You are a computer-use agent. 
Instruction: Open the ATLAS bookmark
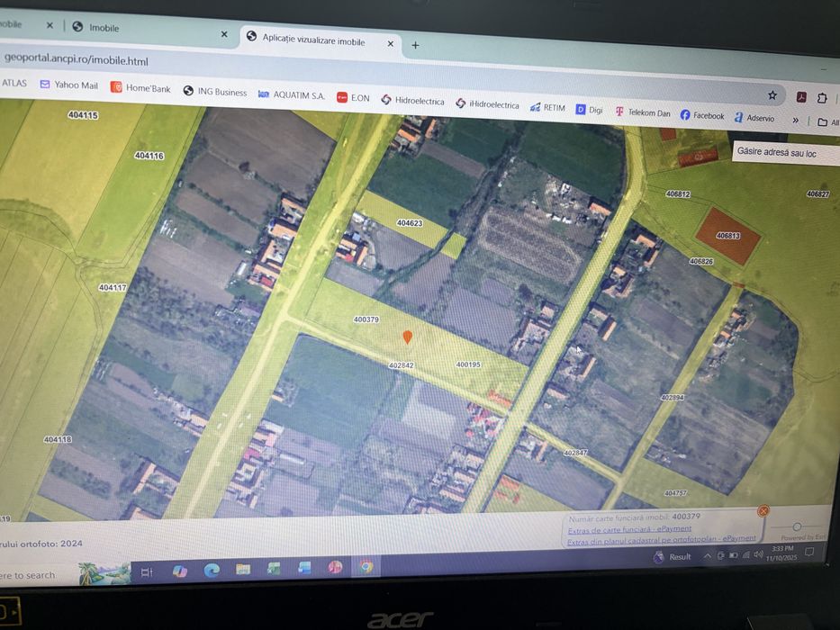pos(14,83)
